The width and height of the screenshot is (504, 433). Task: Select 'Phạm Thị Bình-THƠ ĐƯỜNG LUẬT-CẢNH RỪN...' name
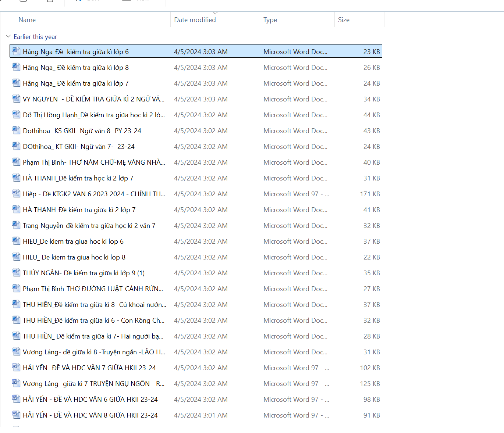coord(93,289)
